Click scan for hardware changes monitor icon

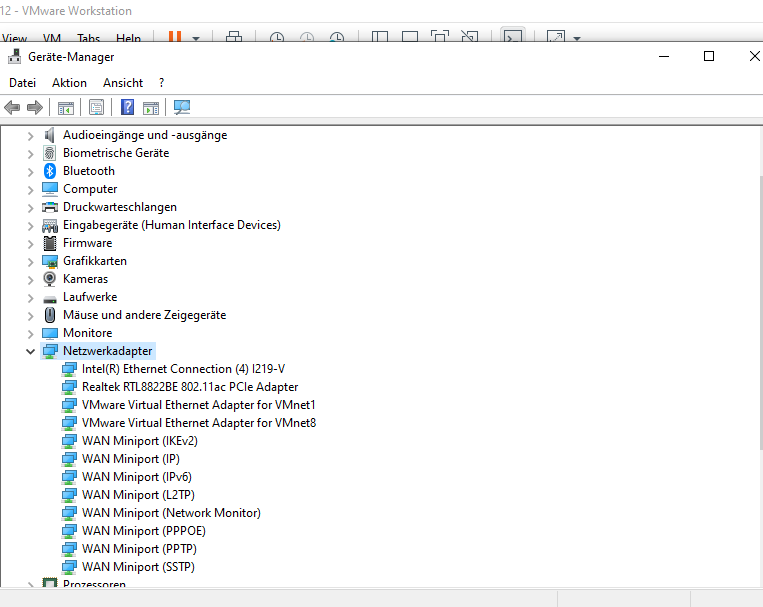182,107
